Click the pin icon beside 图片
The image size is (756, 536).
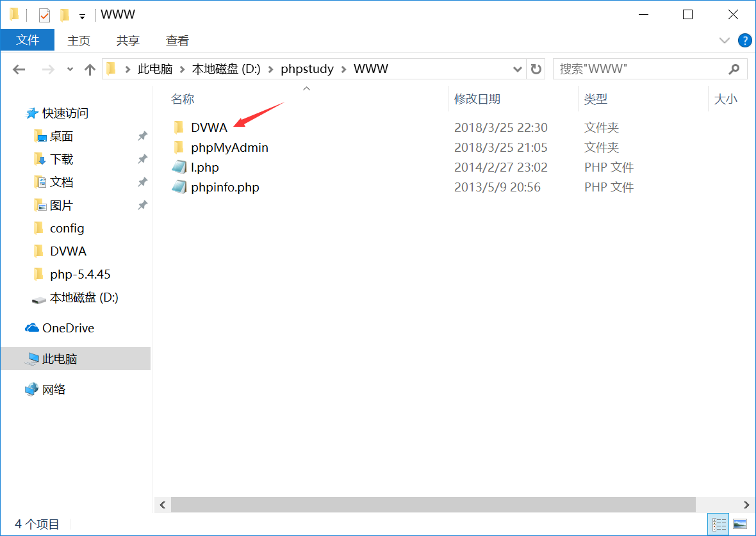pos(142,206)
